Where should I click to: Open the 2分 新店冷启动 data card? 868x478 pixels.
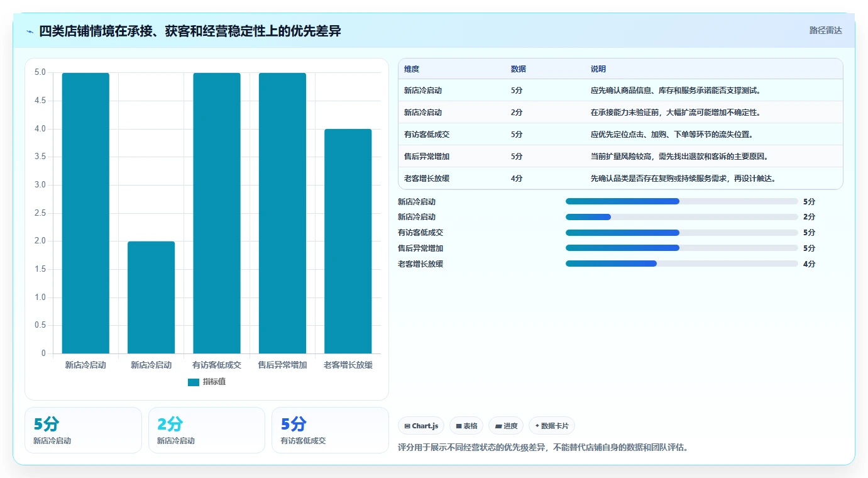click(207, 430)
